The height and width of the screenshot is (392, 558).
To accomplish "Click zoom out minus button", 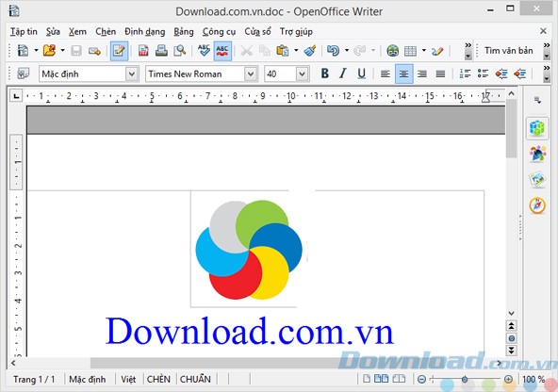I will pyautogui.click(x=421, y=380).
